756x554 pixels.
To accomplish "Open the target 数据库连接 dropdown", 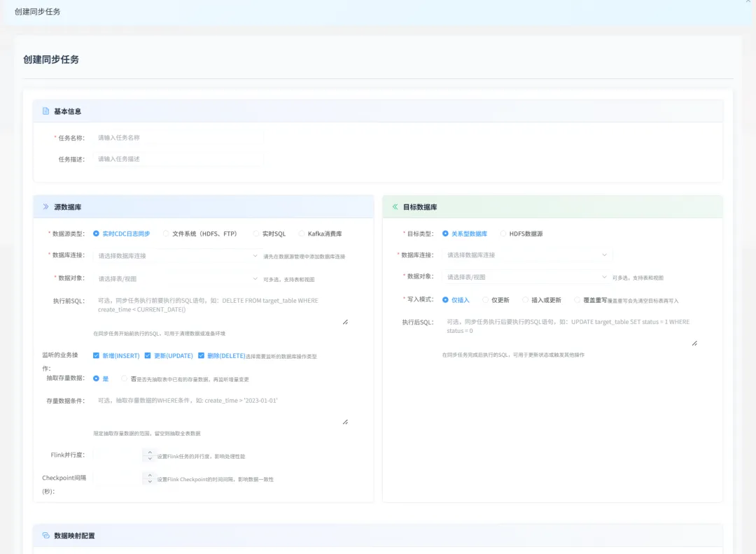I will pos(526,255).
